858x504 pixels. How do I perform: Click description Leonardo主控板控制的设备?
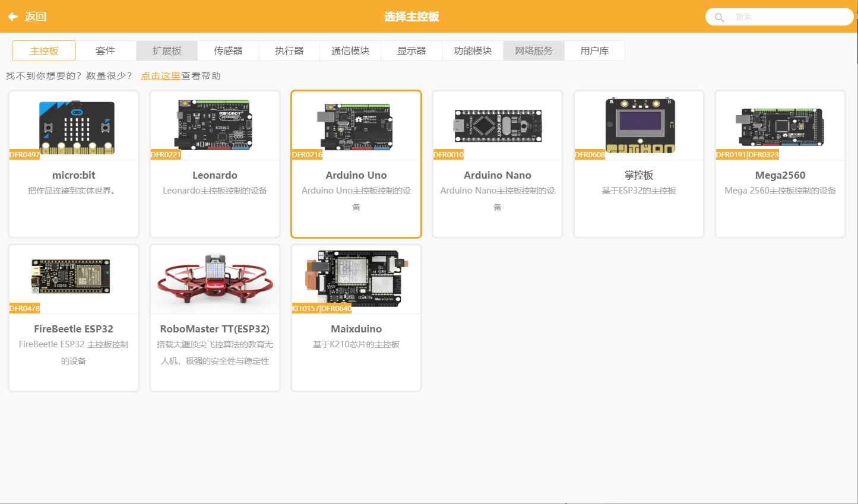215,191
